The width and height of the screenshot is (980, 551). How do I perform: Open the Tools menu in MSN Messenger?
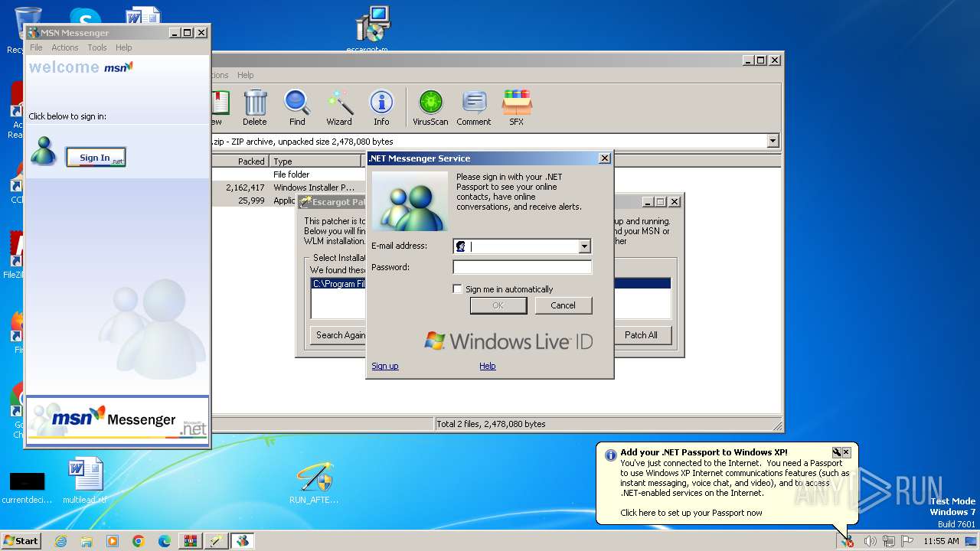97,47
